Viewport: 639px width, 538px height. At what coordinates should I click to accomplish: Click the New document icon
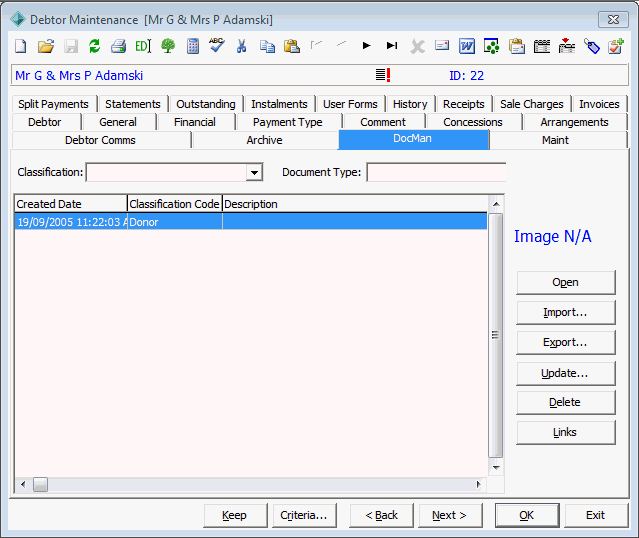(x=20, y=46)
